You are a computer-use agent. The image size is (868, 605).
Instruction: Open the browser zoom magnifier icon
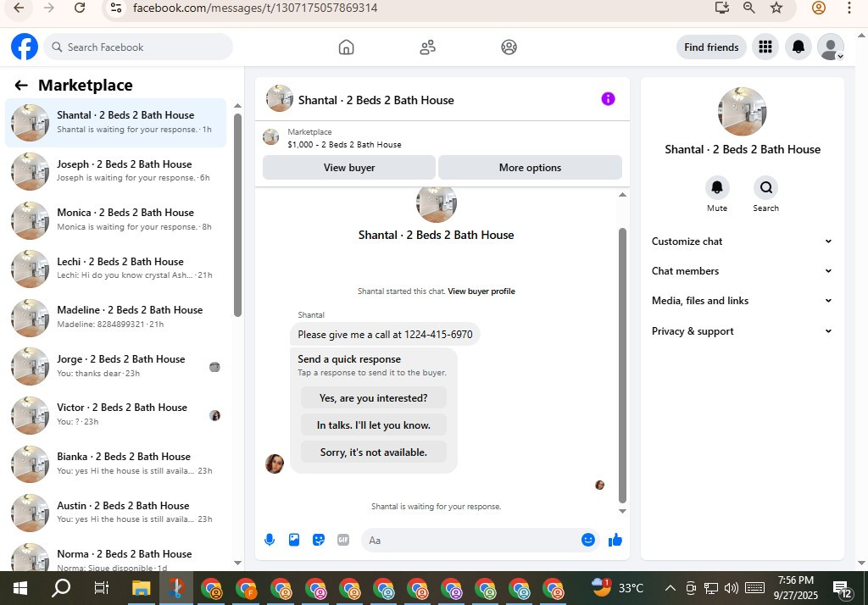(x=749, y=8)
